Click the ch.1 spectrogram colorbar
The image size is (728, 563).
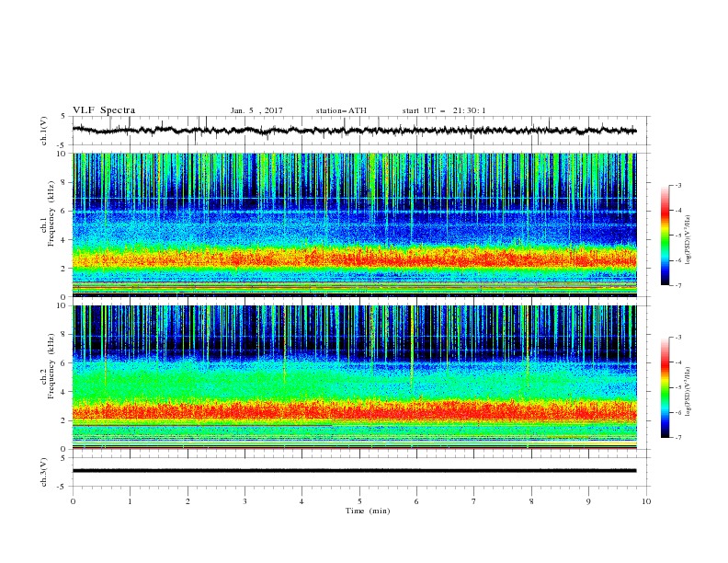click(665, 236)
